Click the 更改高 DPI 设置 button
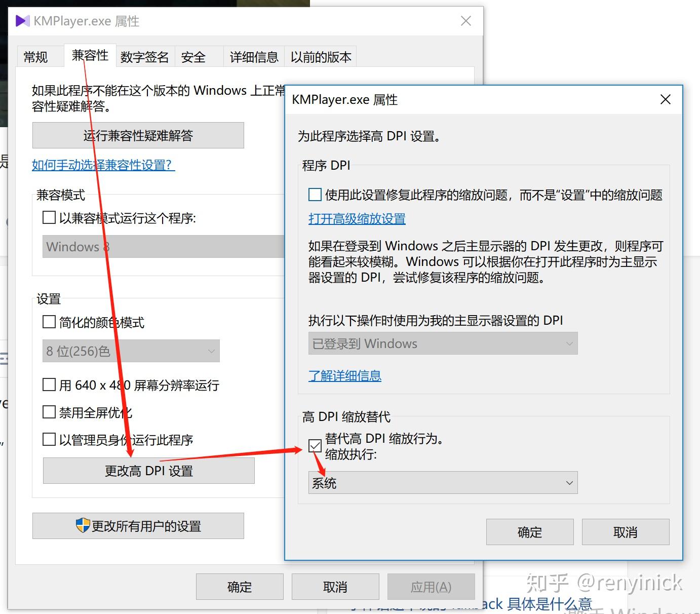The image size is (700, 614). pos(149,471)
